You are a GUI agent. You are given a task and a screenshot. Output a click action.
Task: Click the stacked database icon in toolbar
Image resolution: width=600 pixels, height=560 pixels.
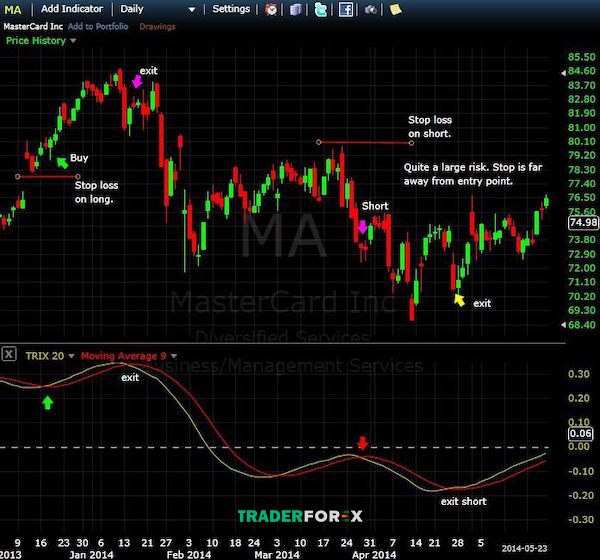pyautogui.click(x=295, y=10)
